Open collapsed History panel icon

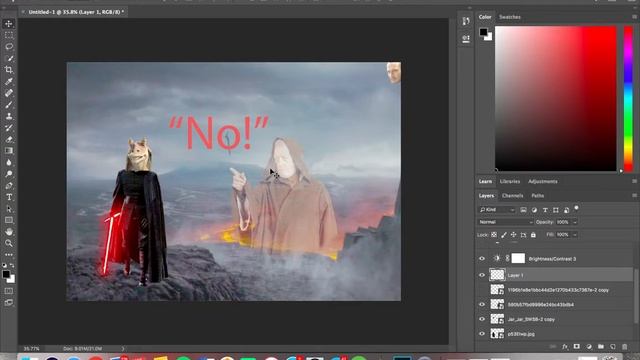(x=466, y=21)
